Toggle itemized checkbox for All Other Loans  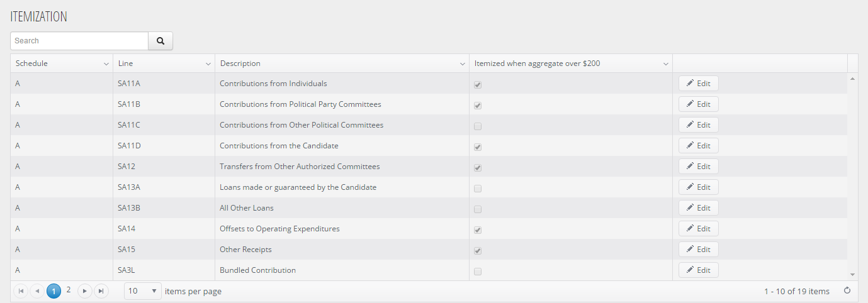point(478,209)
